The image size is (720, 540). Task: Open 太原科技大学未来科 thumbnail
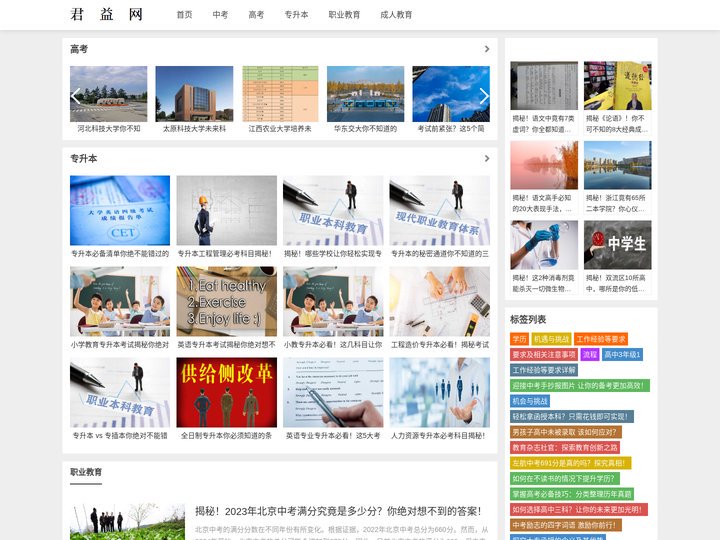point(194,94)
